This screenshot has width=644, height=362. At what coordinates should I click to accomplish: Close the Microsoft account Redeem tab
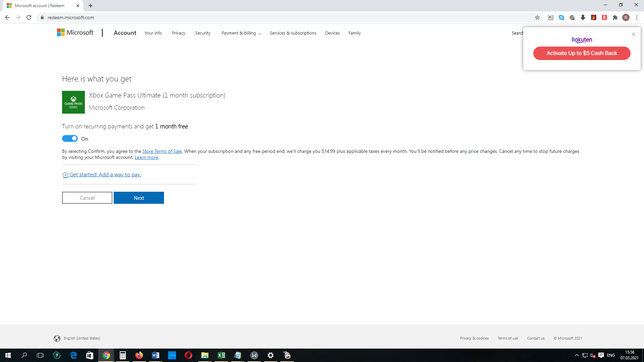(x=78, y=6)
